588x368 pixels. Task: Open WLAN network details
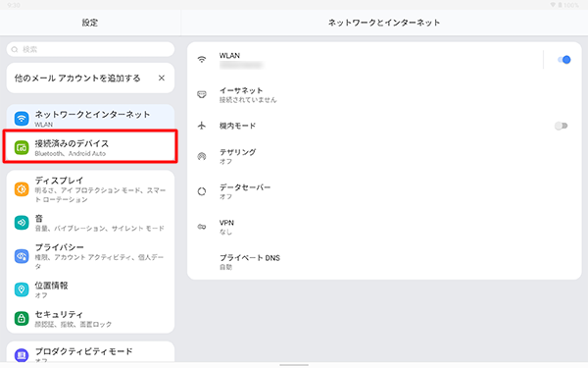pos(366,60)
